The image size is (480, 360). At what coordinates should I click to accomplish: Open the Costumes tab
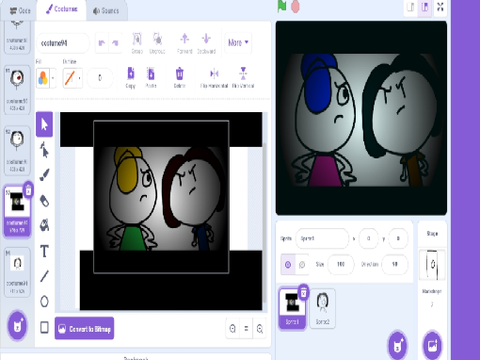tap(62, 9)
